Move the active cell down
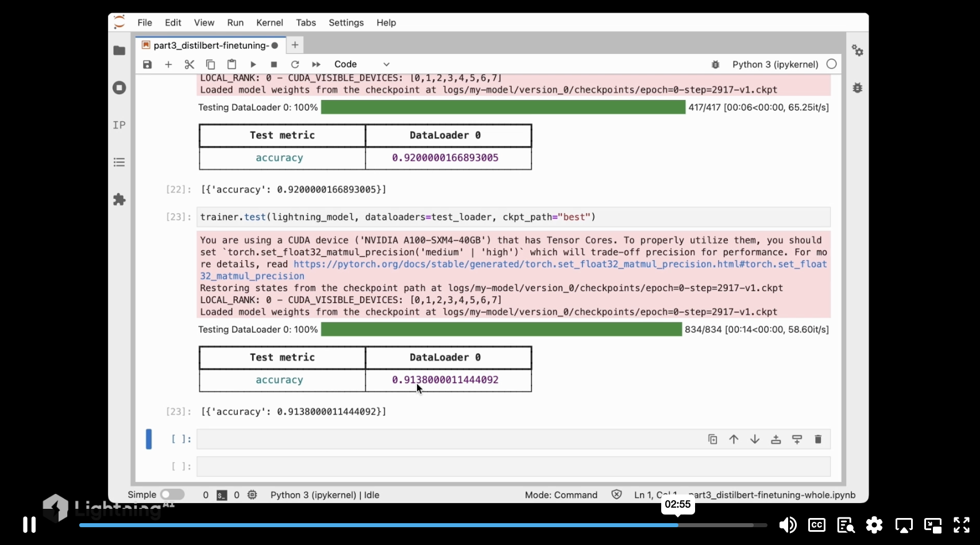 [755, 439]
